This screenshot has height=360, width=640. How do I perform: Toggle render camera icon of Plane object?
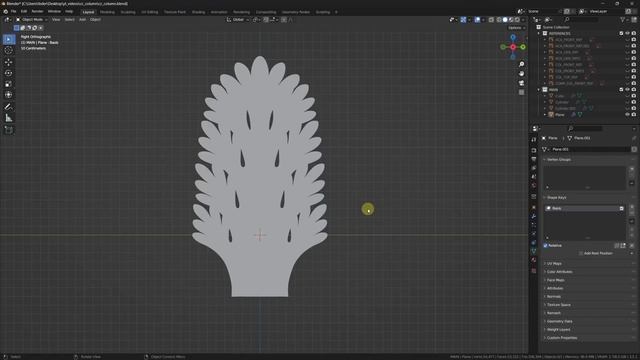[x=634, y=115]
